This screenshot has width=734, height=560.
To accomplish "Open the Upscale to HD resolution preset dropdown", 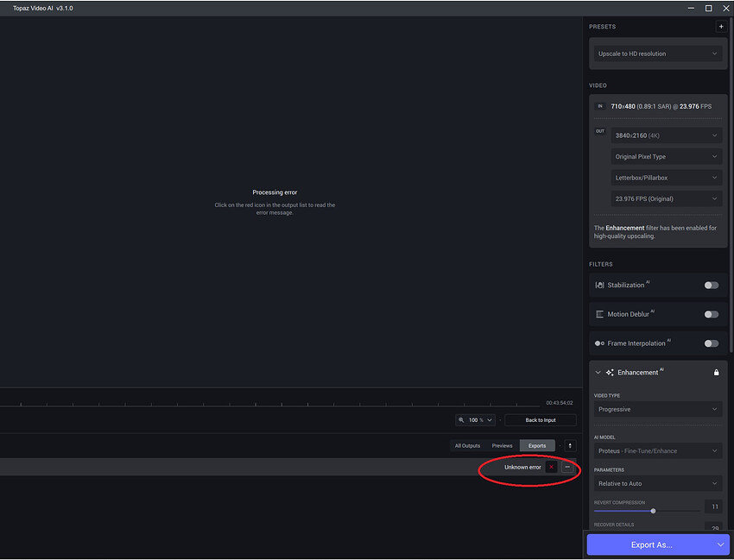I will pos(657,53).
